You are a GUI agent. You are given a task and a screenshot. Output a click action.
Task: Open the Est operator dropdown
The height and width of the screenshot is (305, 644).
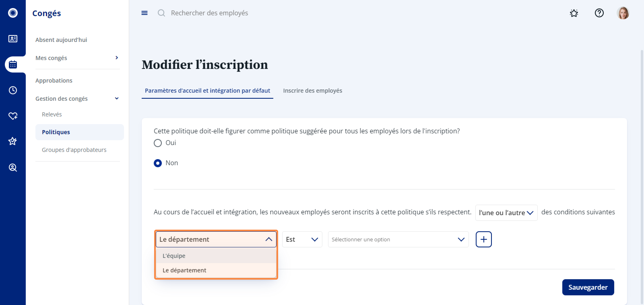click(x=302, y=240)
